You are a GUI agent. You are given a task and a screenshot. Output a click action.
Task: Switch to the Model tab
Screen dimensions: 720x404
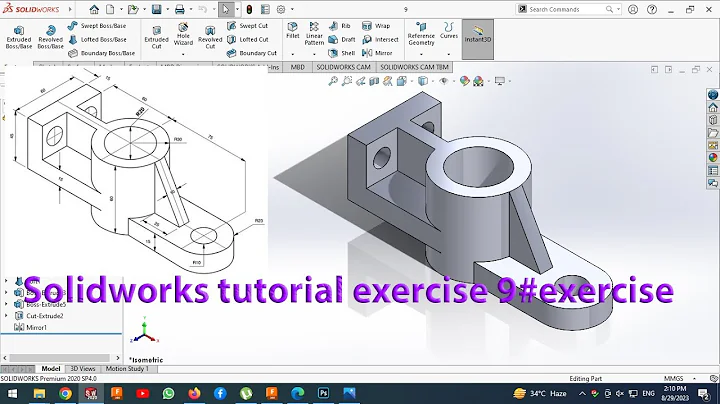[x=51, y=369]
